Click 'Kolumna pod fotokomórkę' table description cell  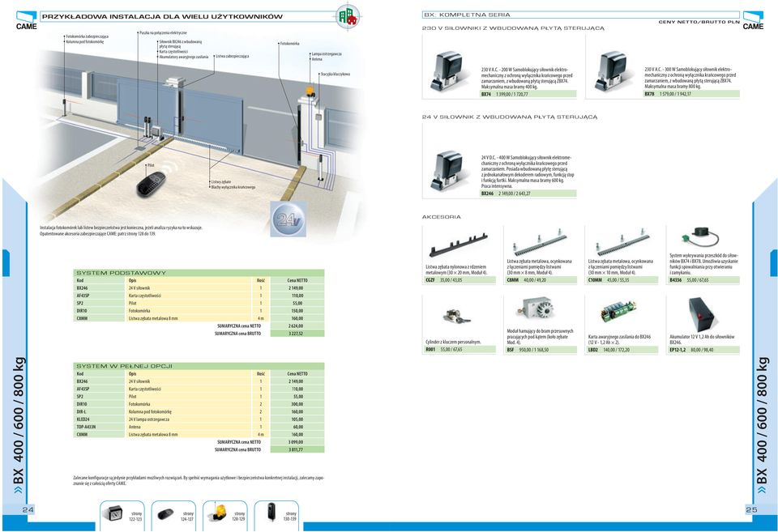tap(188, 411)
